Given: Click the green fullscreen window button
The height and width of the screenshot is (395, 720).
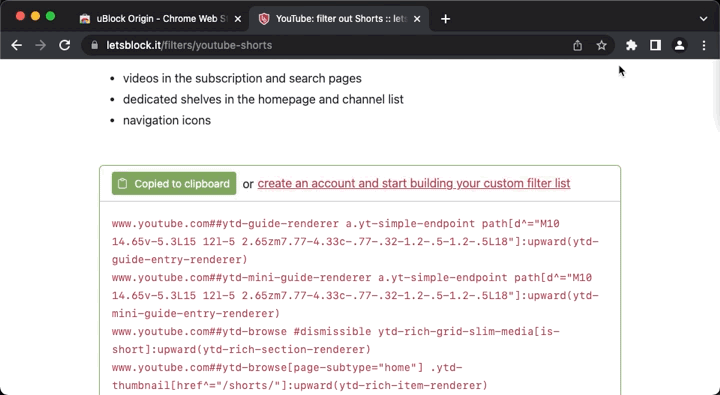Looking at the screenshot, I should [x=51, y=16].
